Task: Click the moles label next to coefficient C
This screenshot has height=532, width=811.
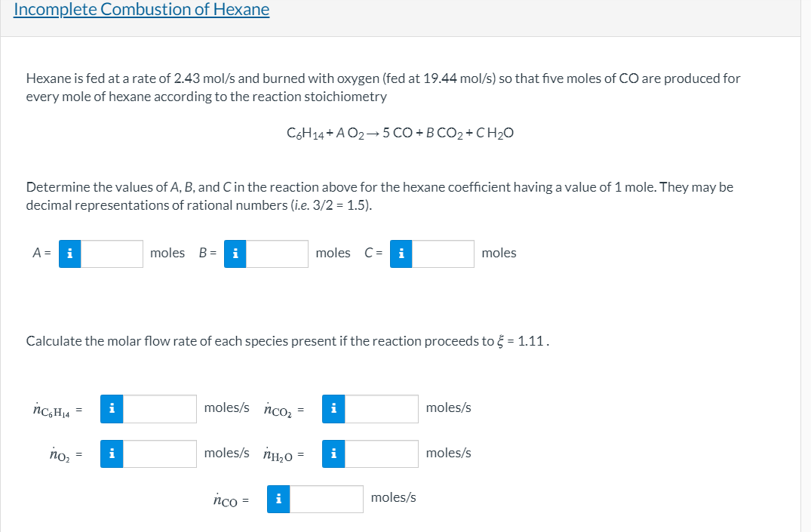Action: click(499, 253)
